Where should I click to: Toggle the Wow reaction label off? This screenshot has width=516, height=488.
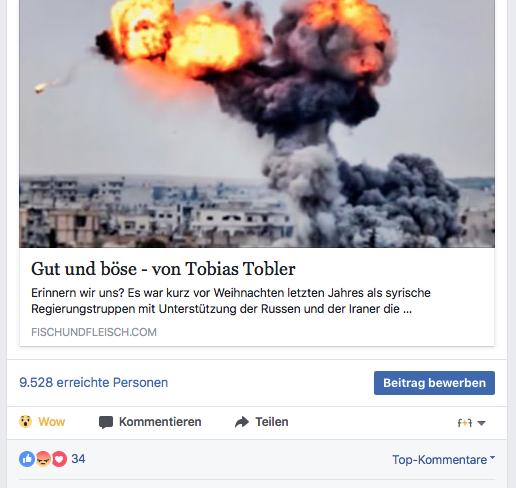pos(52,422)
